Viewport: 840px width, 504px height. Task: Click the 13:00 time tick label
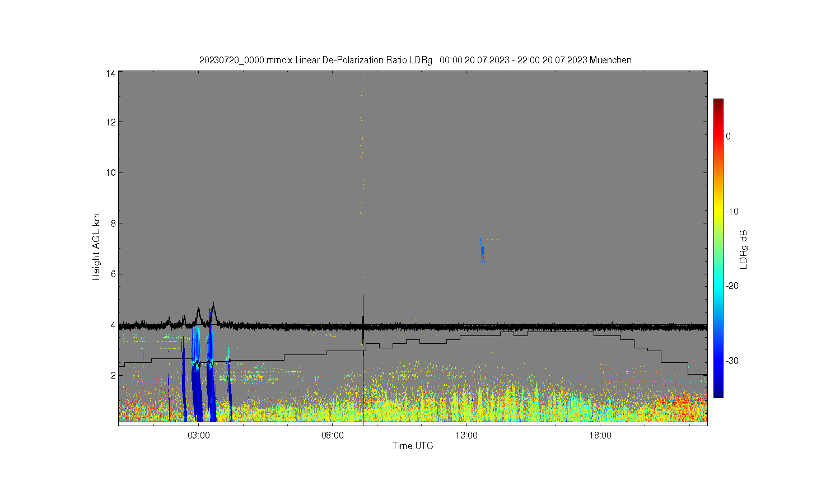click(x=466, y=435)
